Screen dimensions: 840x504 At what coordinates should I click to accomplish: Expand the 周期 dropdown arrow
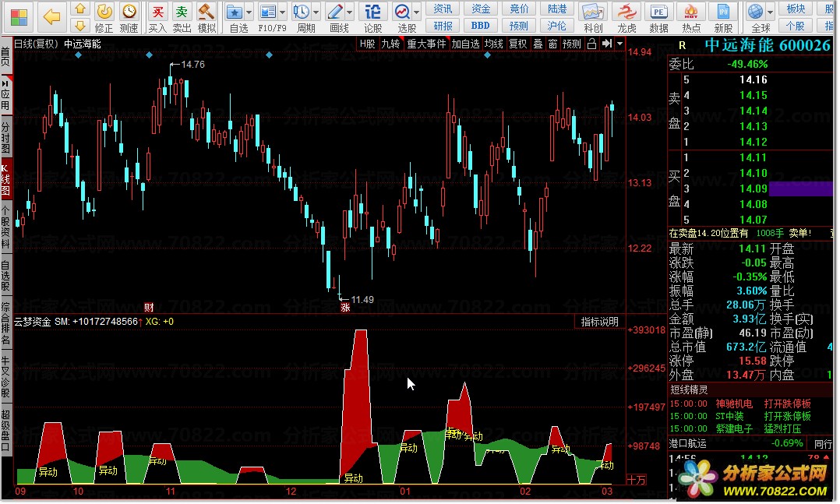point(316,12)
